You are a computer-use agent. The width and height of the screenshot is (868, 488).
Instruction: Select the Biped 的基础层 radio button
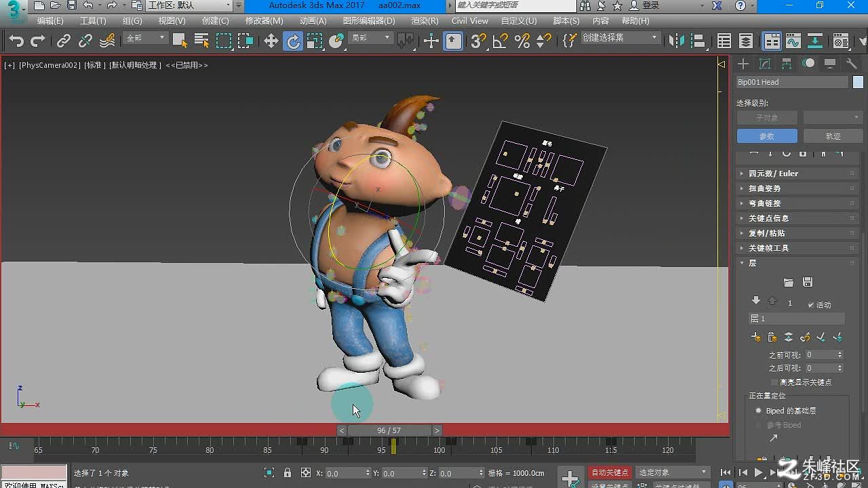tap(759, 411)
